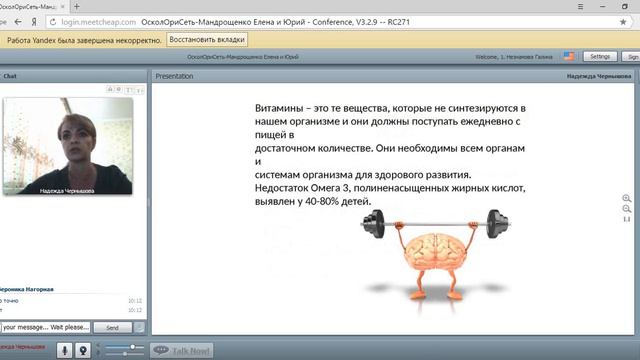Click the ОсколОриСеть room title in header
The width and height of the screenshot is (640, 360).
(x=243, y=57)
